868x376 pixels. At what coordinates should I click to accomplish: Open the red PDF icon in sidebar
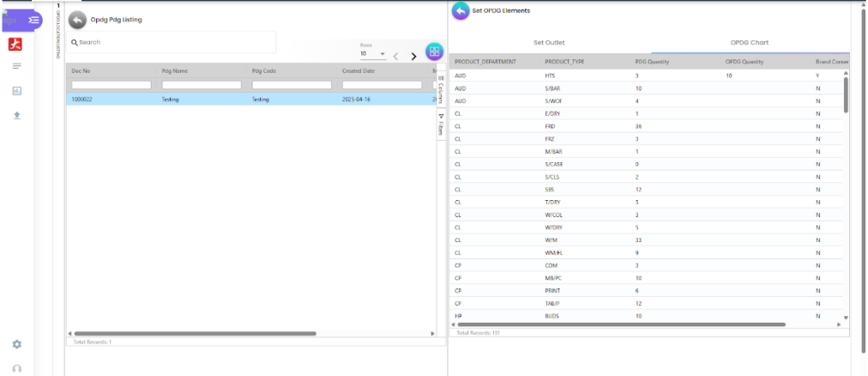[15, 45]
